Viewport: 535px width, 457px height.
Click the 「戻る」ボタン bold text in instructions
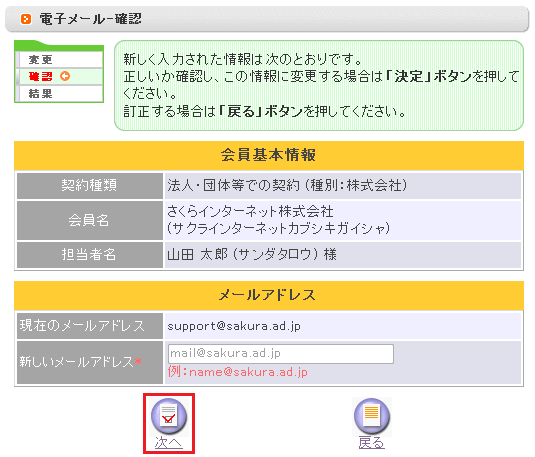click(x=260, y=111)
